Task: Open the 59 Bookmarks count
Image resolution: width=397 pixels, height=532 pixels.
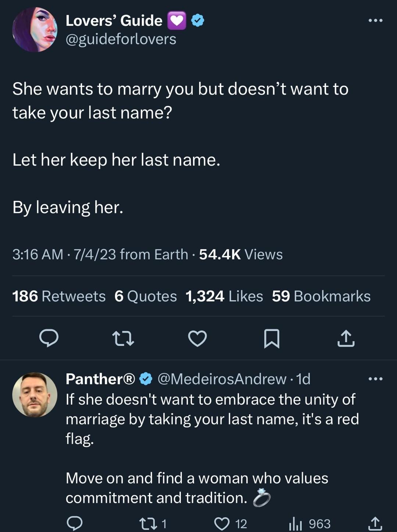Action: coord(321,296)
